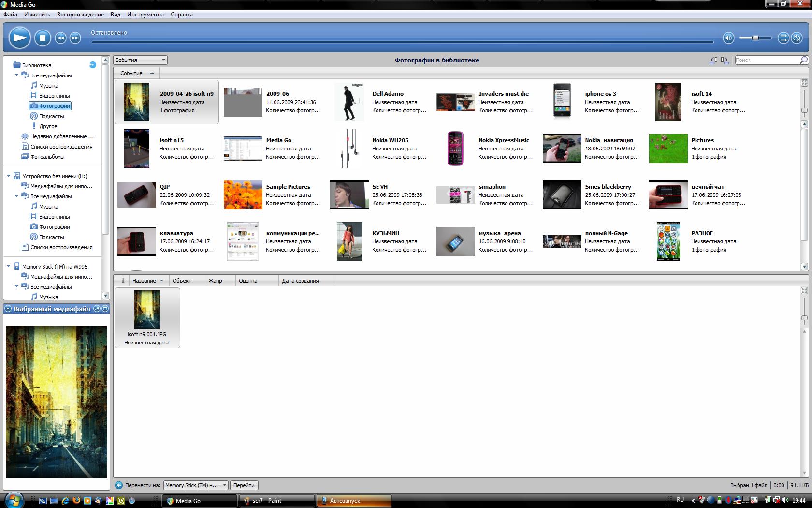The height and width of the screenshot is (508, 812).
Task: Click the Перейти button
Action: pos(244,485)
